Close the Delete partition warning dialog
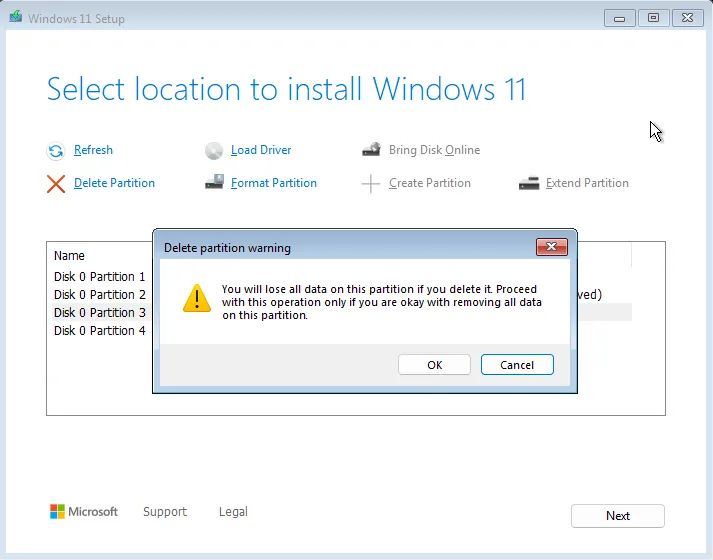713x560 pixels. click(552, 247)
